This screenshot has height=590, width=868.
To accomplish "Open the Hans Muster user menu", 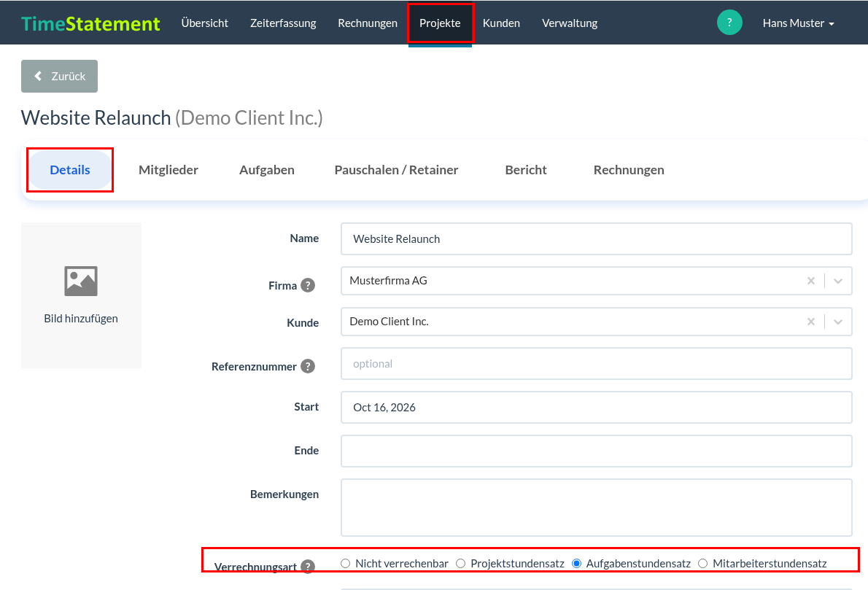I will 798,23.
